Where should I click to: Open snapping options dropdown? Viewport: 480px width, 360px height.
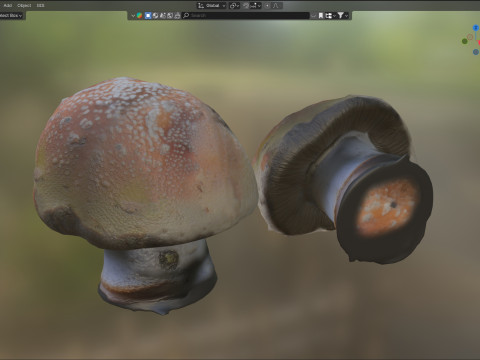pos(255,5)
